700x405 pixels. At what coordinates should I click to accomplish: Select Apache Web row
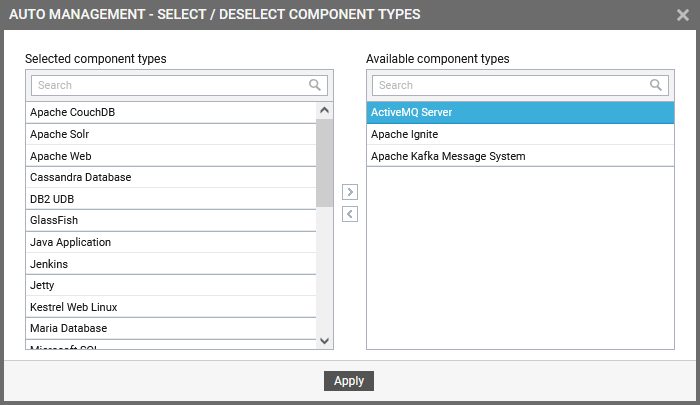[171, 156]
